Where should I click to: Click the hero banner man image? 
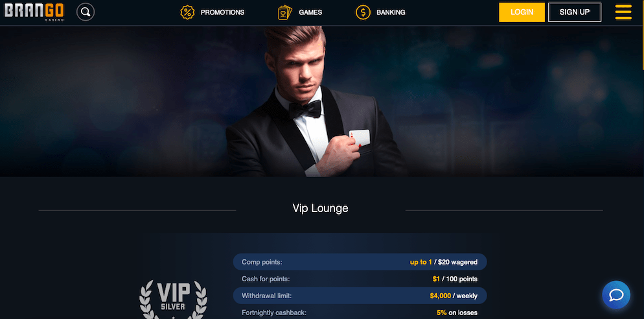point(316,102)
